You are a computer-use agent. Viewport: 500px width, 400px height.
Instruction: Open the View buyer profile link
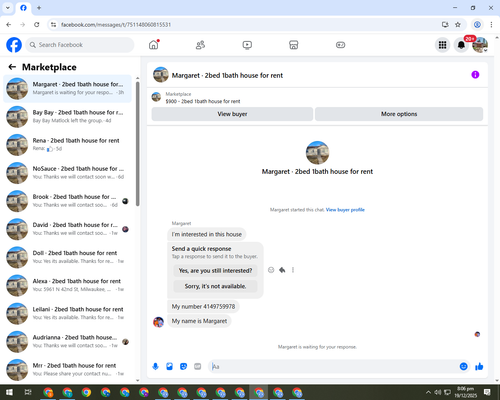coord(345,210)
